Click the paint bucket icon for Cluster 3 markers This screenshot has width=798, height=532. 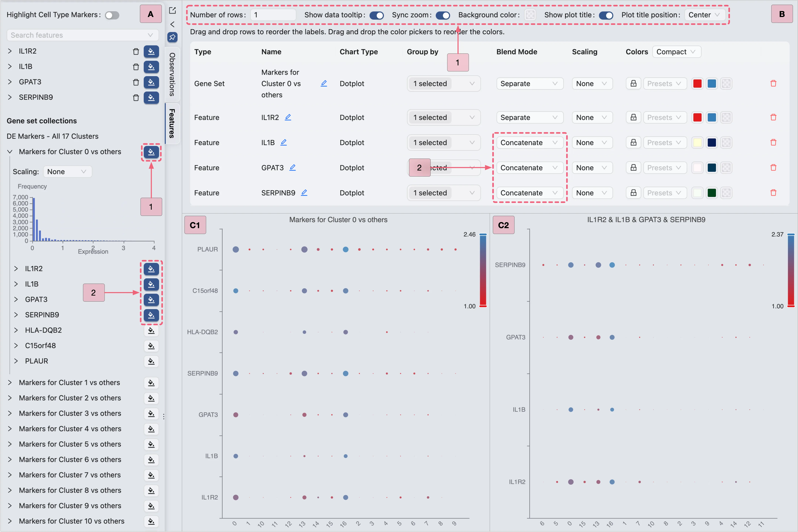(x=151, y=414)
